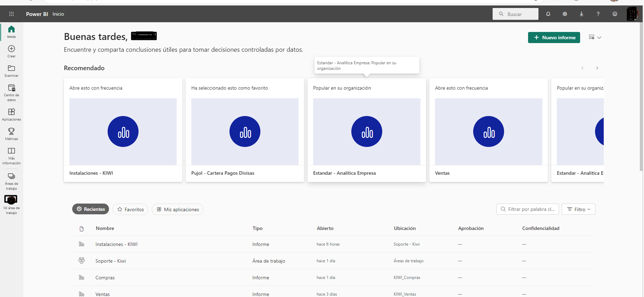This screenshot has width=644, height=297.
Task: Open the Compras link in the list
Action: point(105,278)
